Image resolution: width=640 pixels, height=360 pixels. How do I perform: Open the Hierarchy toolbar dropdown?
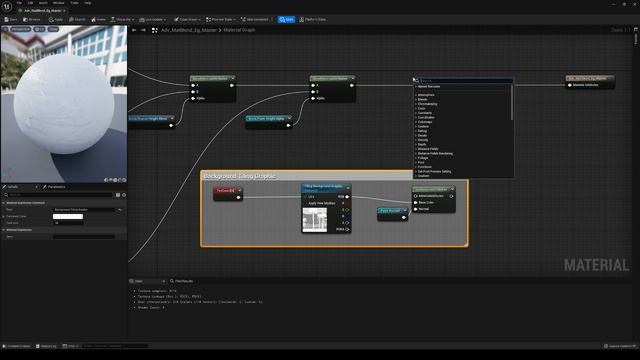click(122, 20)
